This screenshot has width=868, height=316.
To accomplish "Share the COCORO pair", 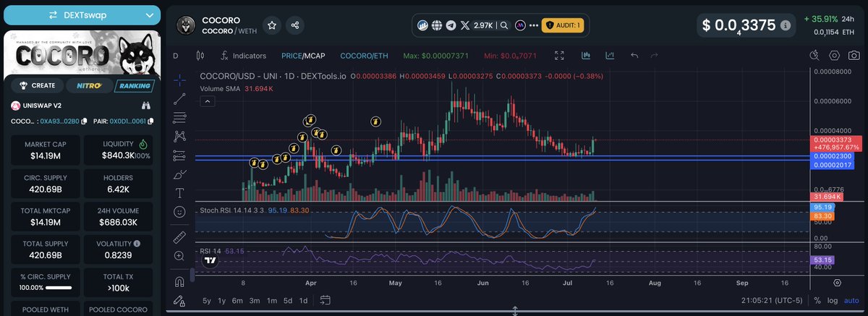I will tap(295, 25).
